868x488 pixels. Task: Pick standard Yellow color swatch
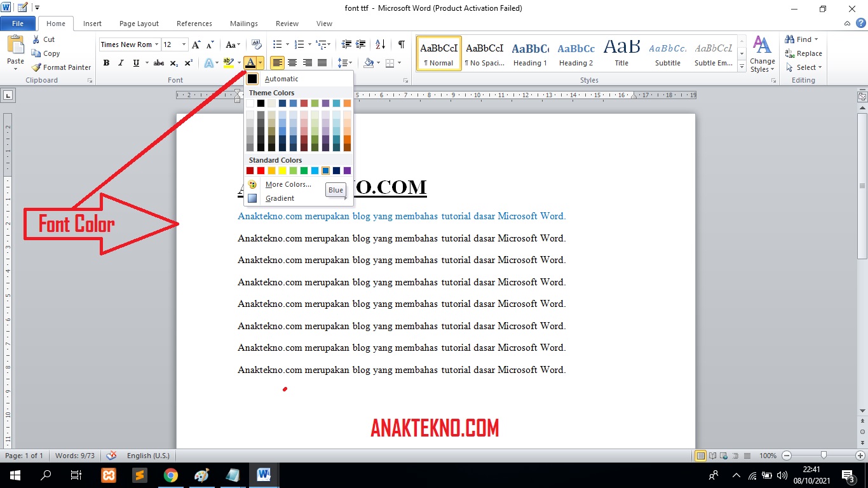pyautogui.click(x=282, y=171)
